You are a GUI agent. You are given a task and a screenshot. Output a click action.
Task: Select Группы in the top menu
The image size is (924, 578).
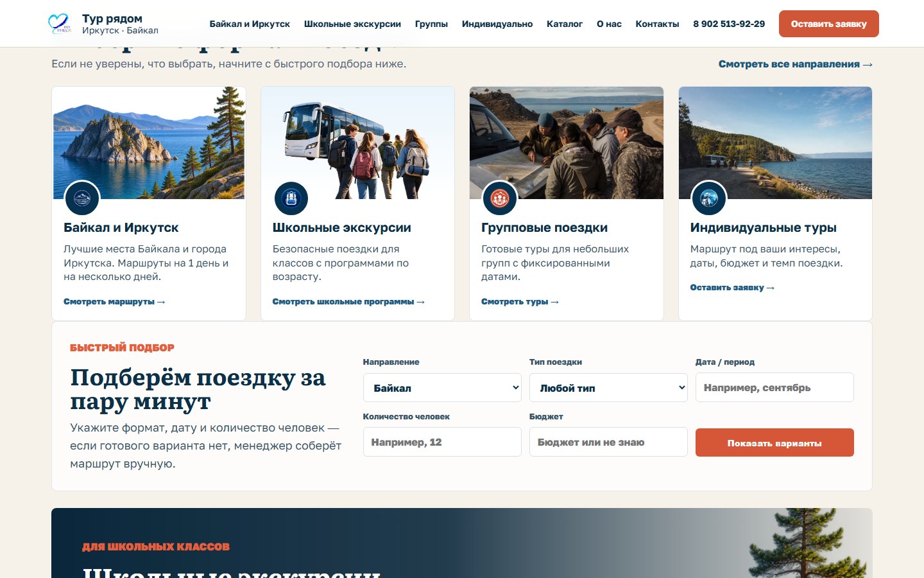[x=431, y=24]
